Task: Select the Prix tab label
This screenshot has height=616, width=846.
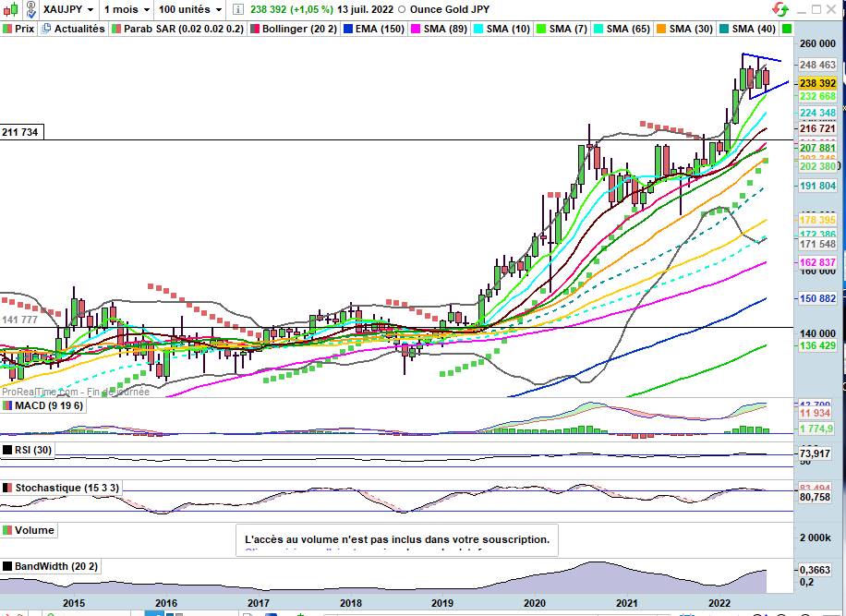Action: pyautogui.click(x=24, y=29)
